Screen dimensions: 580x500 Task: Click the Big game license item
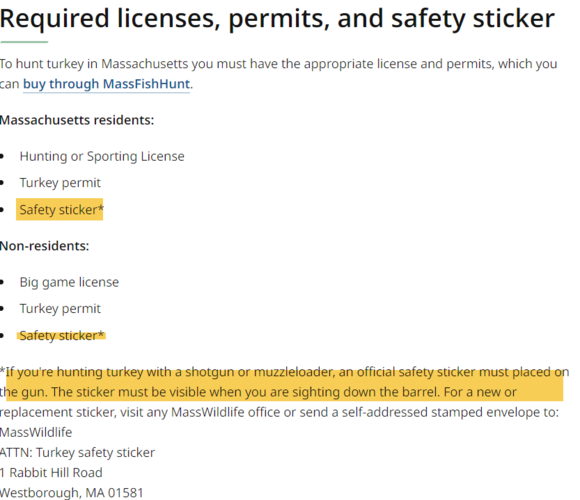(69, 282)
